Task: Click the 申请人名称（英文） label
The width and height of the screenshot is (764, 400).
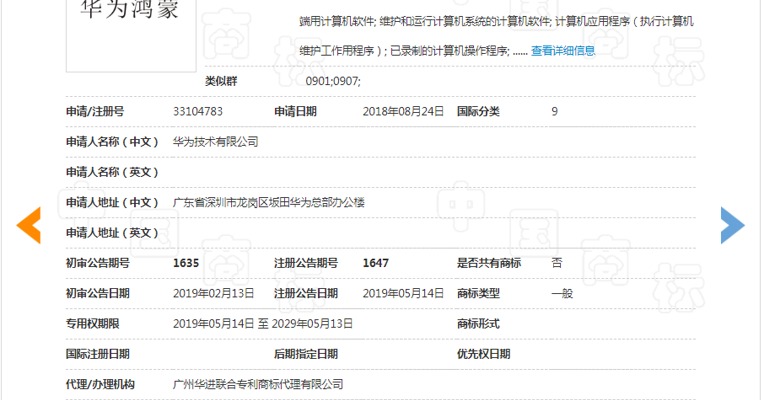Action: pos(112,172)
